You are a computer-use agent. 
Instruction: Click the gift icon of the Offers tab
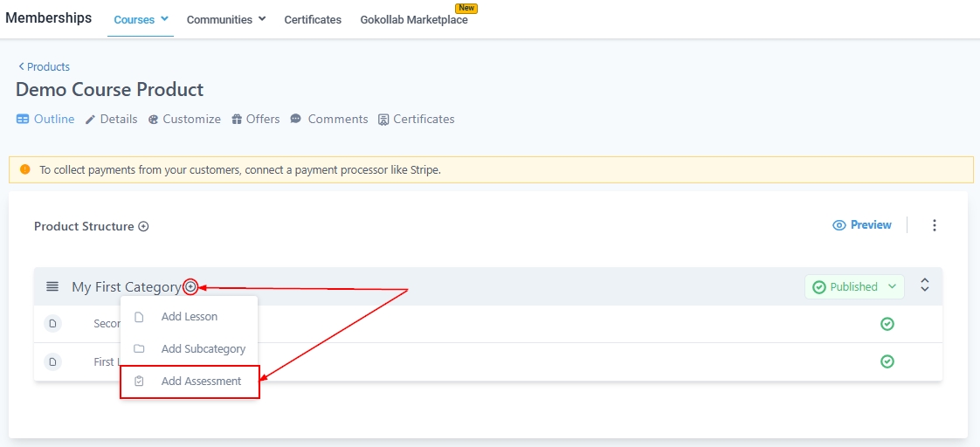237,120
